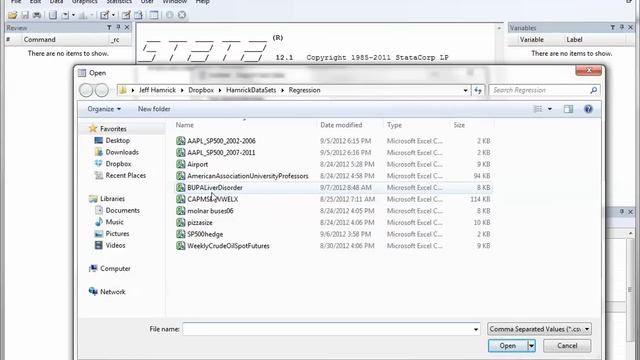This screenshot has height=360, width=640.
Task: Expand the address bar history dropdown
Action: (465, 90)
